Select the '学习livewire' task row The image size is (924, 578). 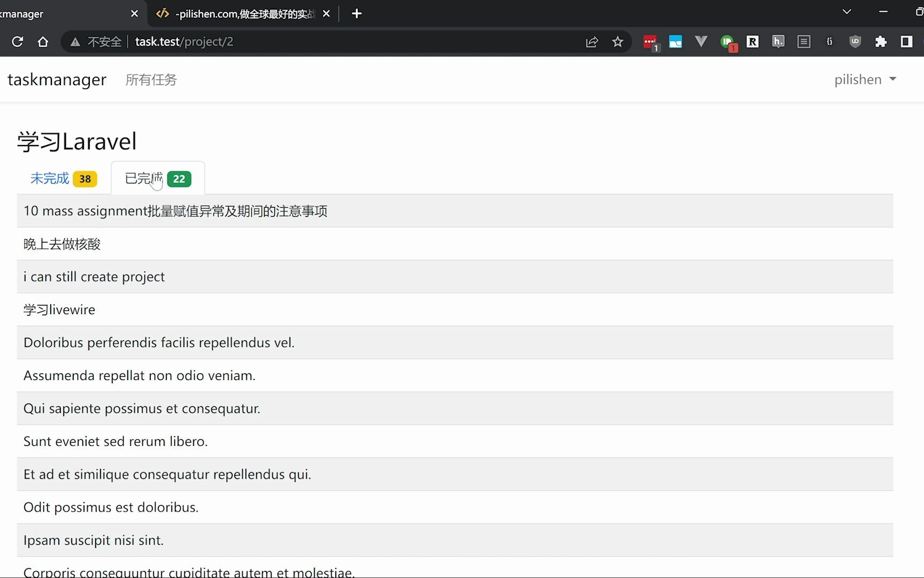(455, 310)
